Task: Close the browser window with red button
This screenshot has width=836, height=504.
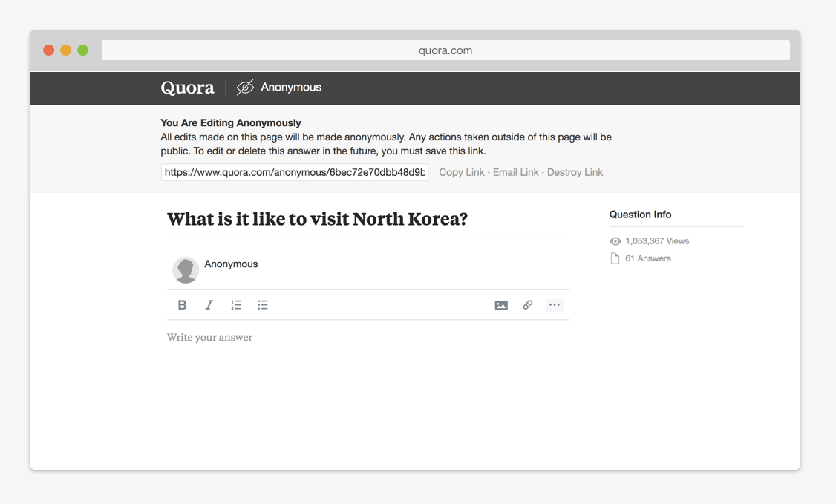Action: 48,50
